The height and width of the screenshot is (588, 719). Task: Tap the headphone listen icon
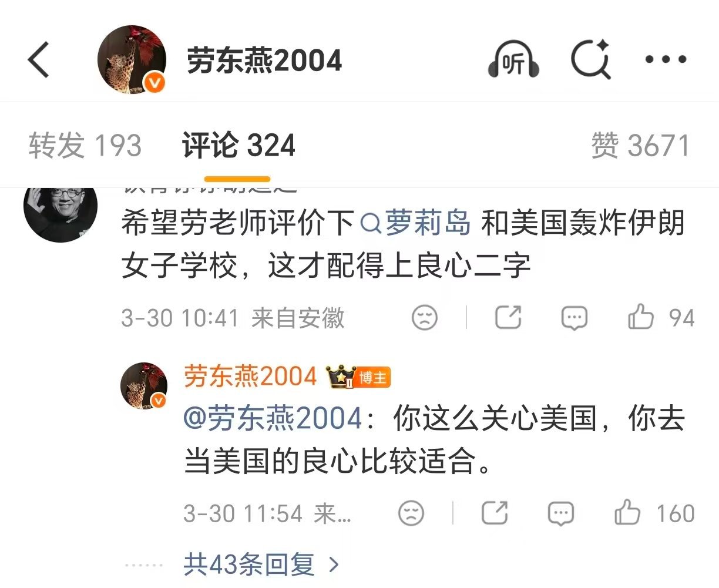pyautogui.click(x=513, y=59)
